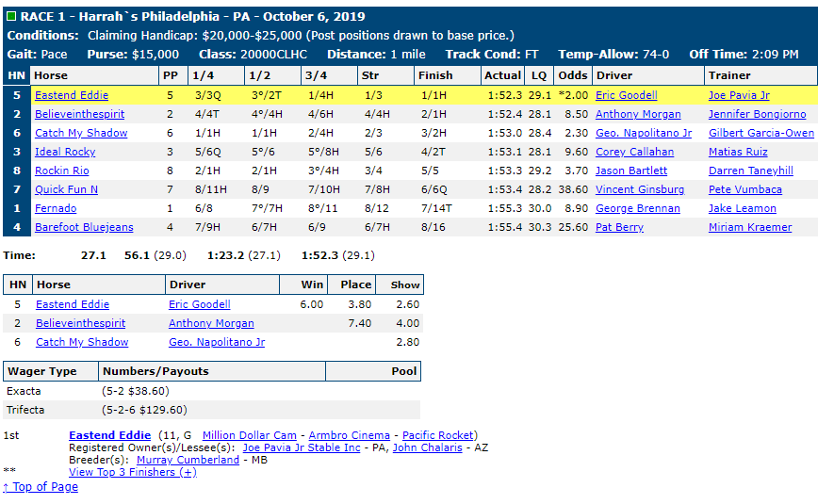Open owner John Chalaris link
Screen dimensions: 834x504
[x=427, y=447]
